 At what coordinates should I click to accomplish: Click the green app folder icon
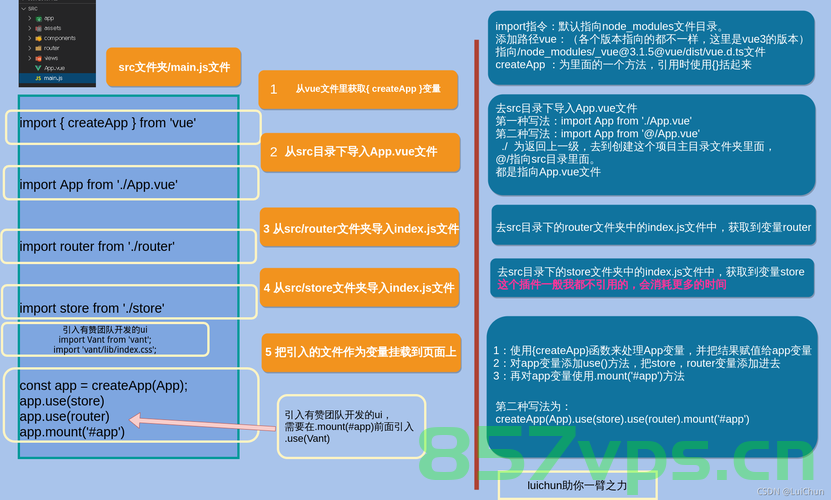pos(38,19)
